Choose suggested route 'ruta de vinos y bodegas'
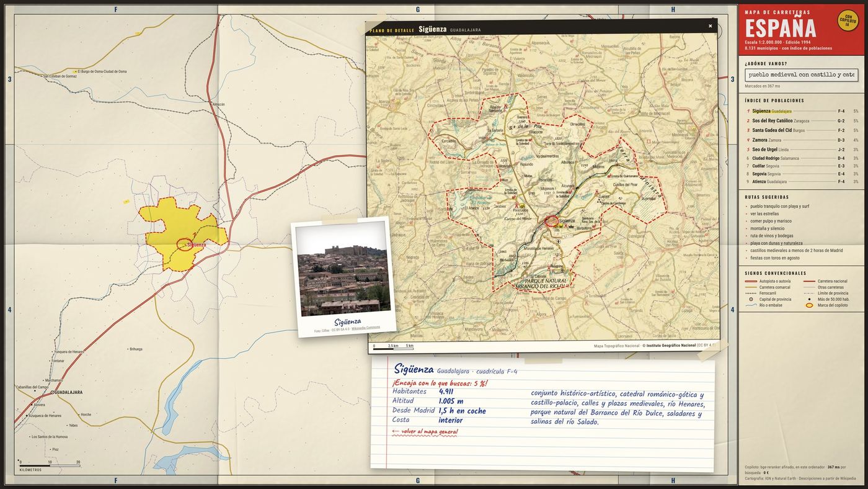The height and width of the screenshot is (489, 868). (771, 236)
